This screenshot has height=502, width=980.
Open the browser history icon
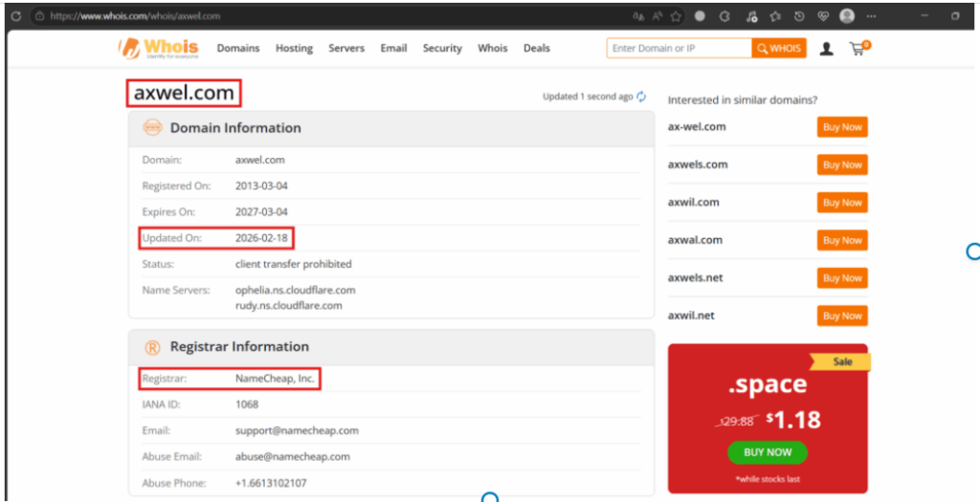click(x=799, y=17)
